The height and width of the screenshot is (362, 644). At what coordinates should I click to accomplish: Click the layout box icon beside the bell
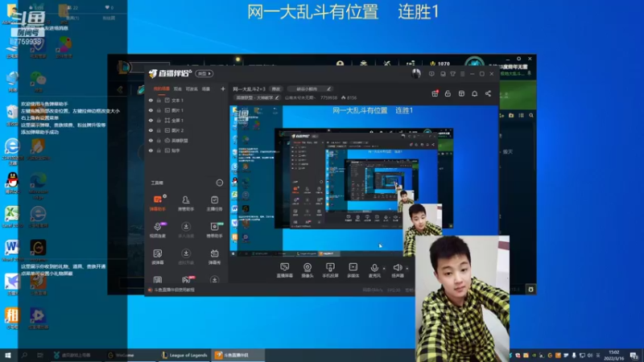pos(461,93)
